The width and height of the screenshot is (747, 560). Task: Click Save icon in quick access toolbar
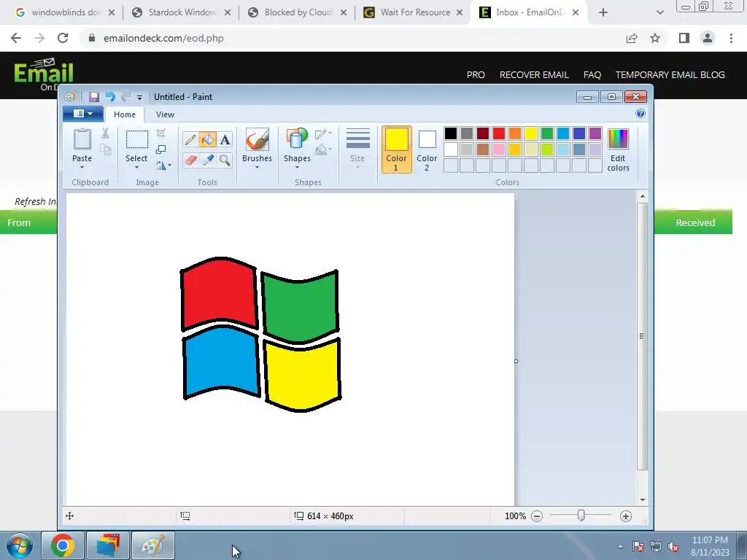pyautogui.click(x=94, y=97)
